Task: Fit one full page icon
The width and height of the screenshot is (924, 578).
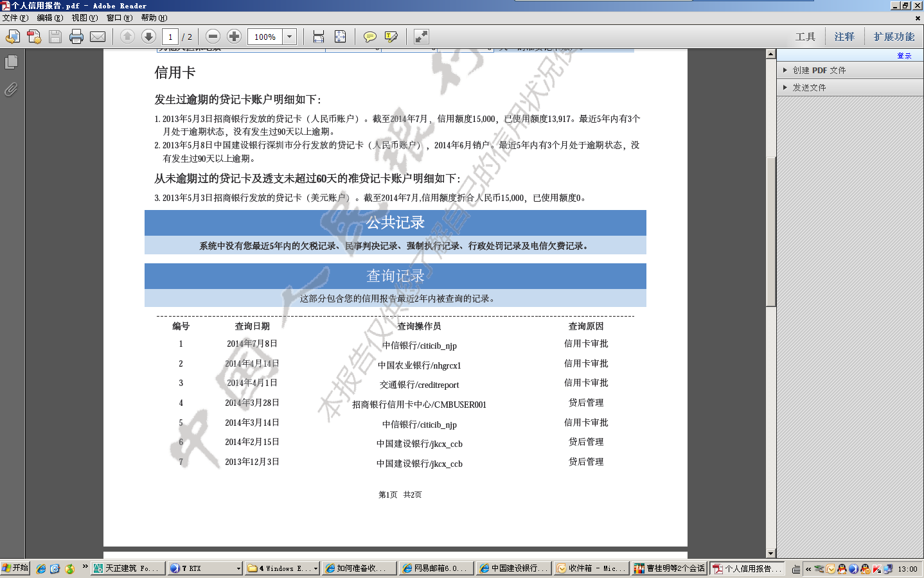Action: click(x=341, y=37)
